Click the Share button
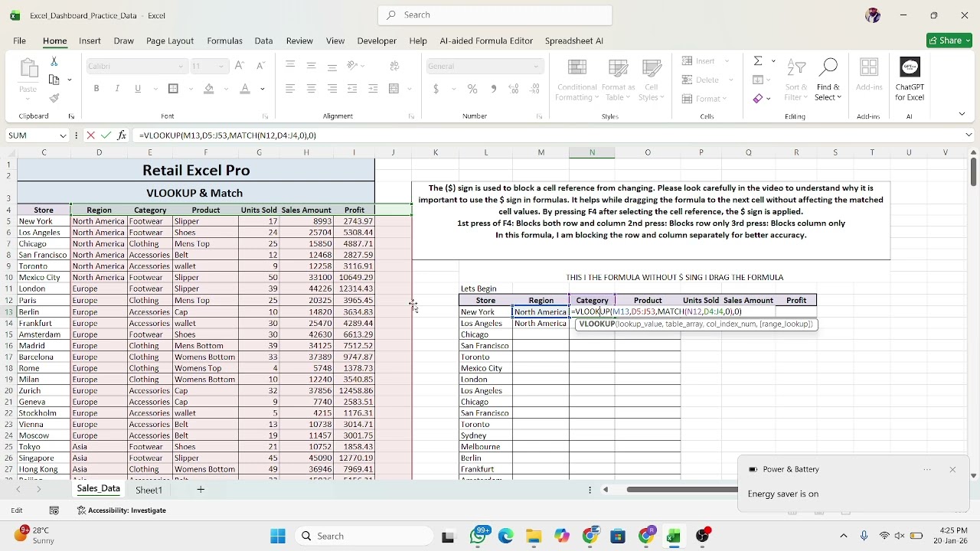The image size is (980, 551). point(949,41)
